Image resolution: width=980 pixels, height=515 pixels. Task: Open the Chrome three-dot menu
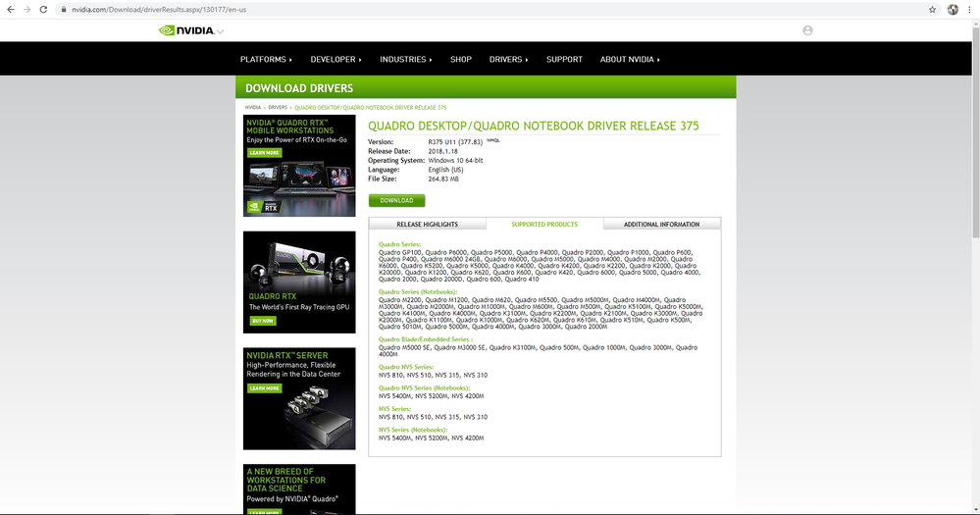[969, 10]
